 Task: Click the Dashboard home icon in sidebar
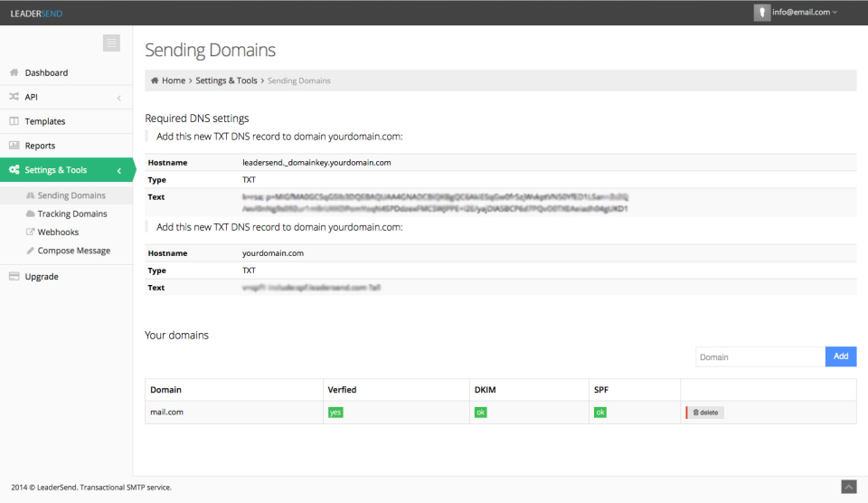14,72
